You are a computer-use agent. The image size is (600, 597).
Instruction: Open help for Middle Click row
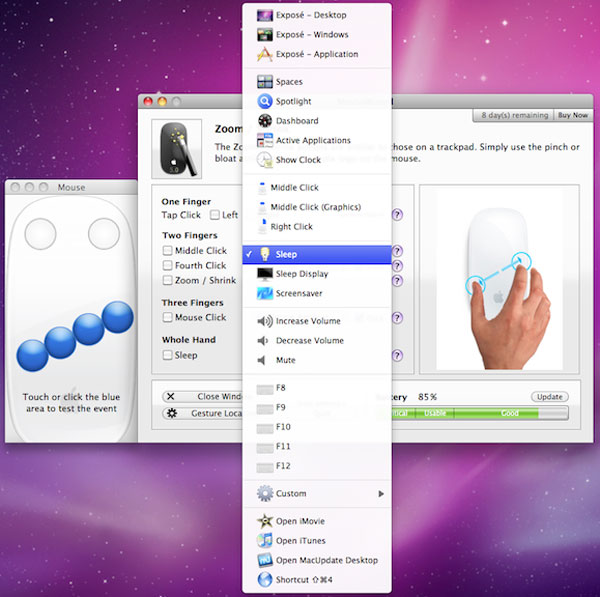click(397, 251)
